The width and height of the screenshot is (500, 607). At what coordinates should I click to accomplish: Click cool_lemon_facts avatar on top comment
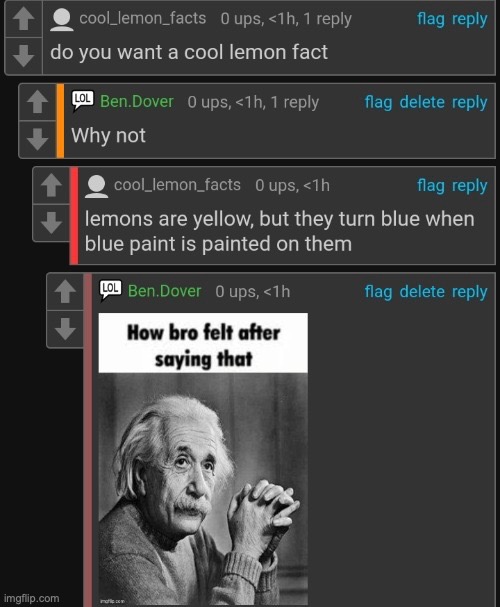coord(62,19)
